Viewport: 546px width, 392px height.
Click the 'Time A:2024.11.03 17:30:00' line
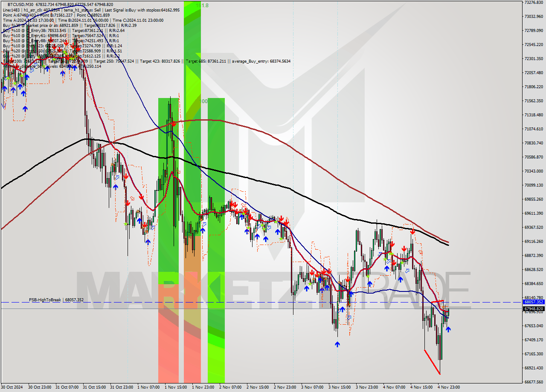pyautogui.click(x=29, y=20)
